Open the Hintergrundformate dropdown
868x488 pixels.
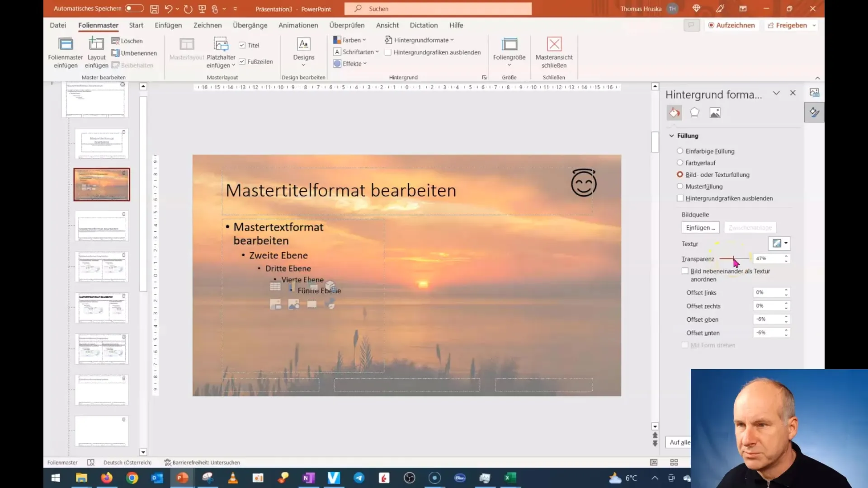coord(419,39)
